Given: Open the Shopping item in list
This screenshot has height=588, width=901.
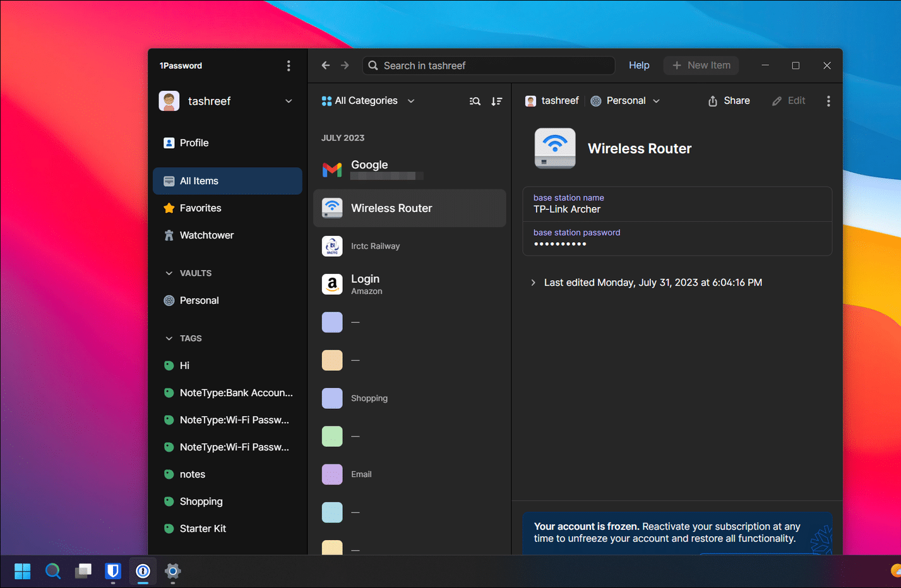Looking at the screenshot, I should coord(410,398).
